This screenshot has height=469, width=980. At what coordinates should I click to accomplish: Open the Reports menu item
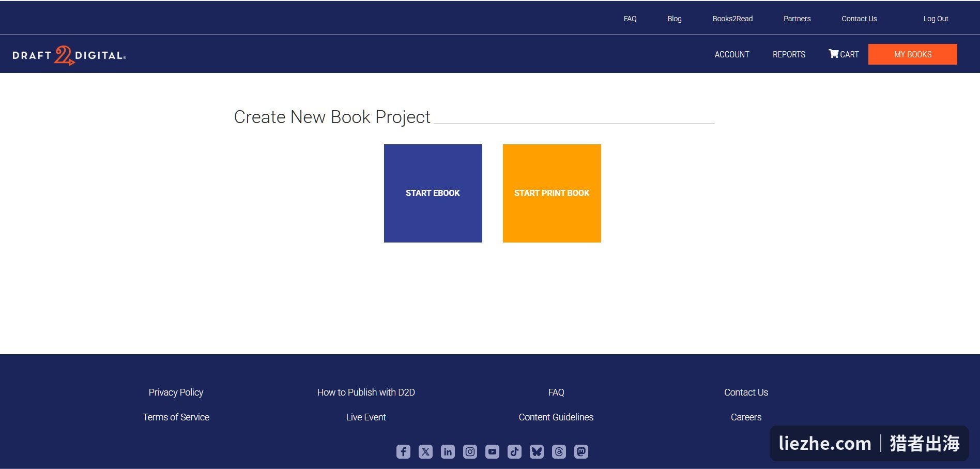(789, 54)
